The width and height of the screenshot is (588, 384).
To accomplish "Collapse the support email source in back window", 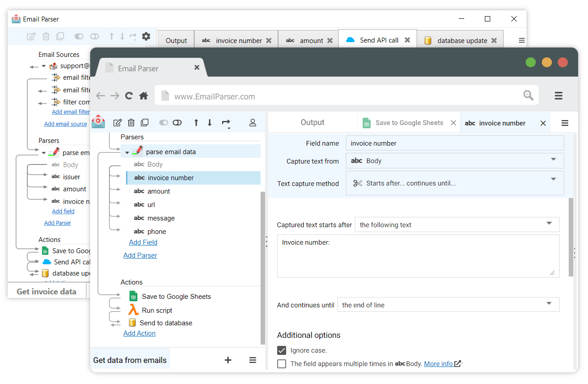I will click(44, 66).
